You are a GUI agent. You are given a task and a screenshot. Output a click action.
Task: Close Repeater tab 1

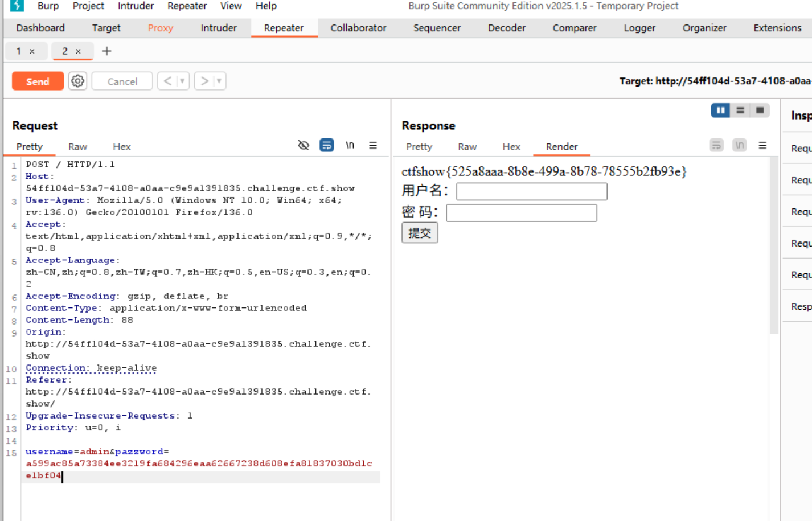tap(32, 51)
